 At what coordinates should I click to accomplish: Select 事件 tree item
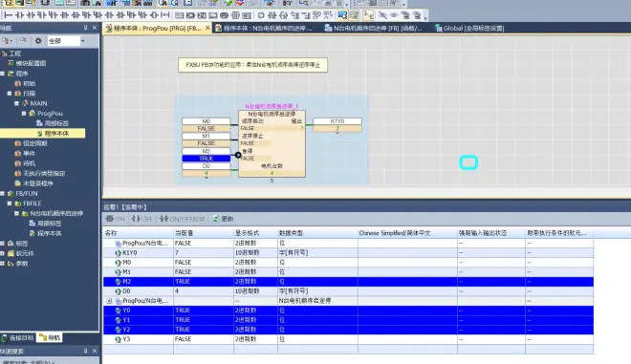click(x=29, y=153)
